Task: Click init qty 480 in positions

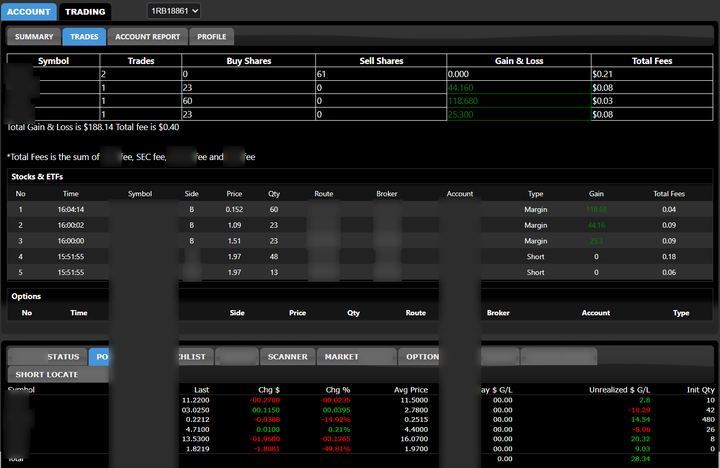Action: point(708,419)
